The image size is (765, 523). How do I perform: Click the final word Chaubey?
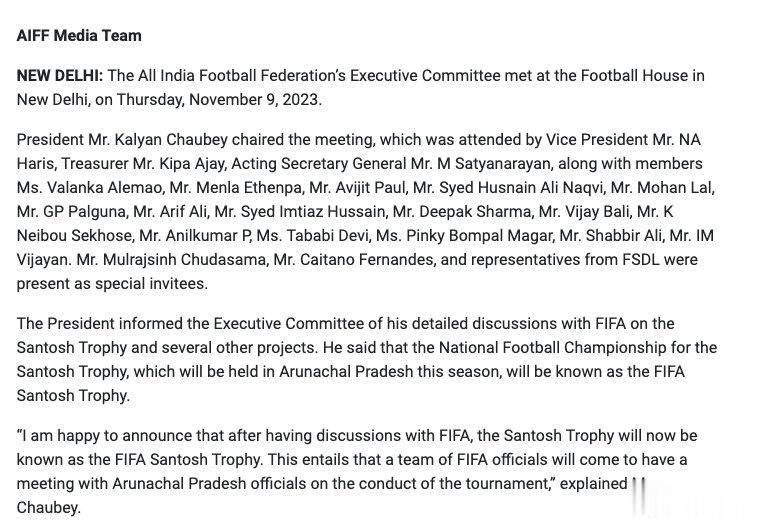point(48,507)
